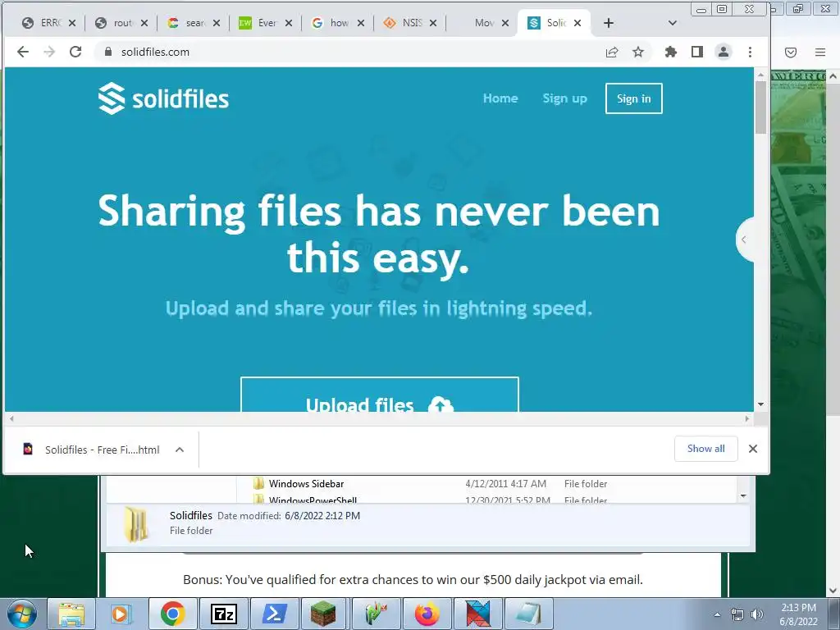Expand download item options chevron
Screen dimensions: 840x630
click(x=180, y=450)
